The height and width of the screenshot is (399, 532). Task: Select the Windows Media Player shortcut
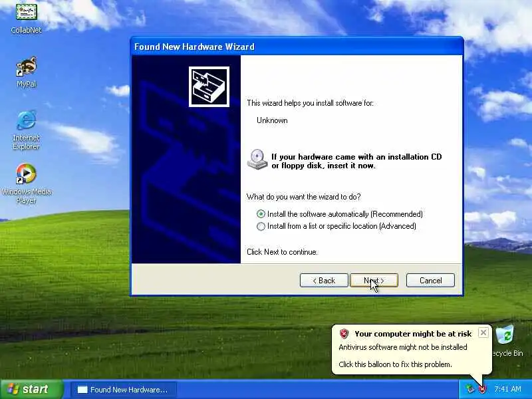tap(26, 184)
